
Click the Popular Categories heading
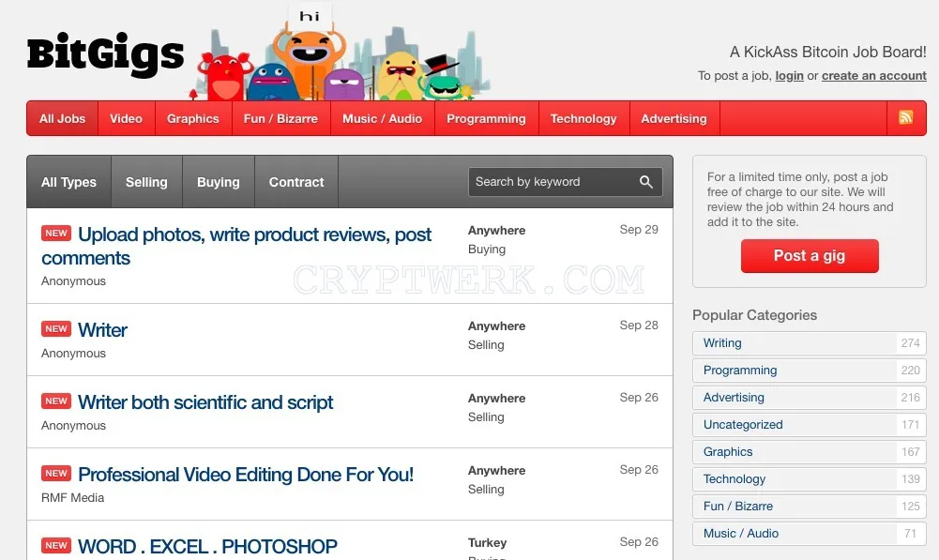(x=754, y=315)
